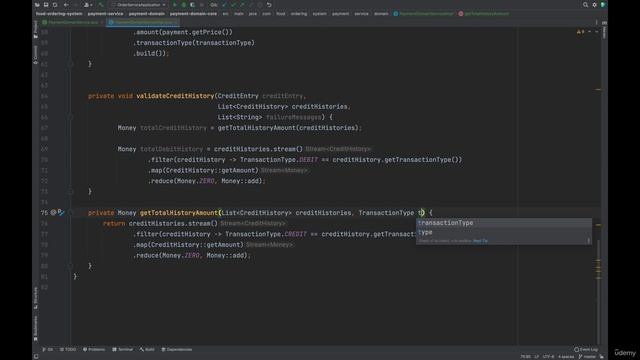Click the LF line separator status entry
Screen dimensions: 640x360
[537, 357]
